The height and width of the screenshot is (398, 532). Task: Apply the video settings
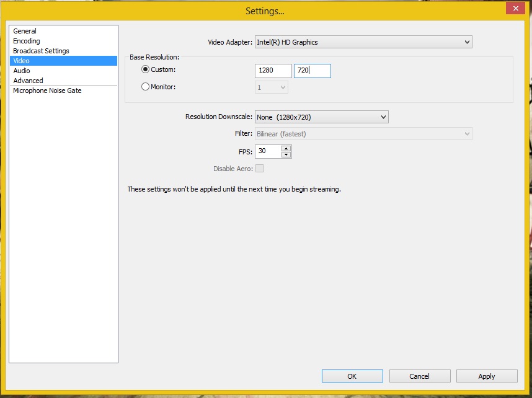487,376
